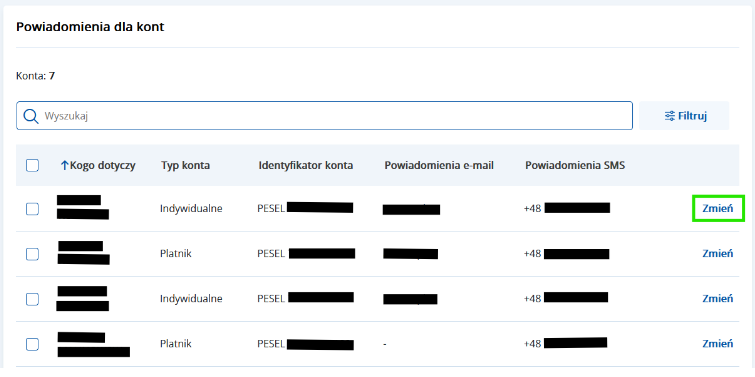Open Zmień for the second Indywidualne row

tap(717, 299)
